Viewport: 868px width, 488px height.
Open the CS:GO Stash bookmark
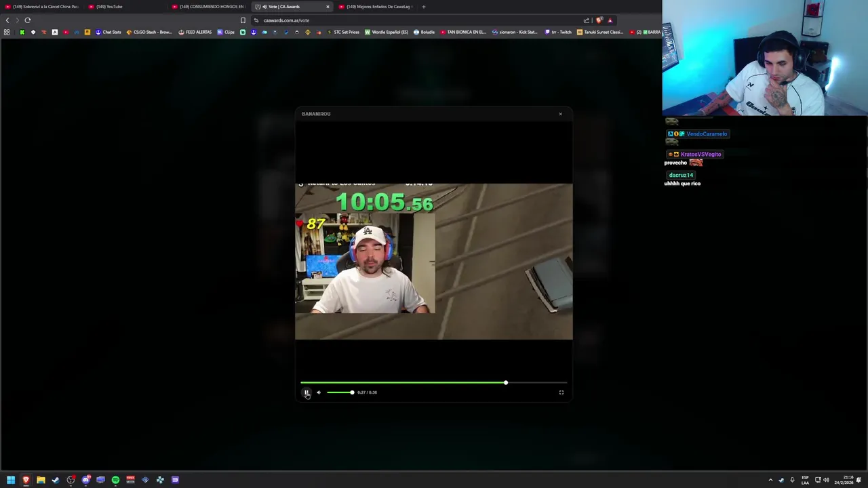[x=149, y=32]
